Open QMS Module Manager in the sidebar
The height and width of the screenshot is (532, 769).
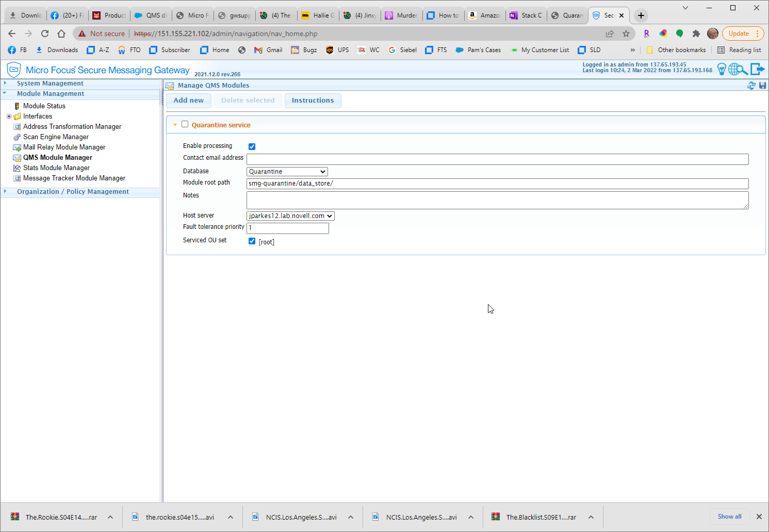click(58, 157)
